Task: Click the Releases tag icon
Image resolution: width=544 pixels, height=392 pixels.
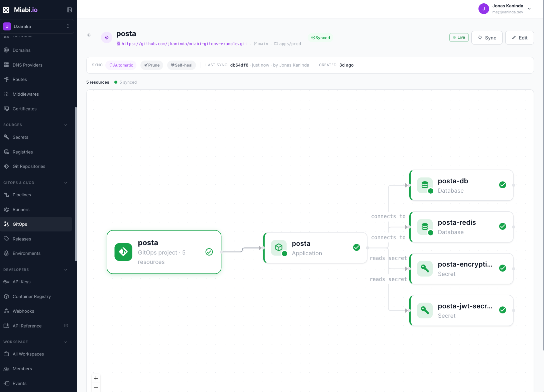Action: click(6, 239)
